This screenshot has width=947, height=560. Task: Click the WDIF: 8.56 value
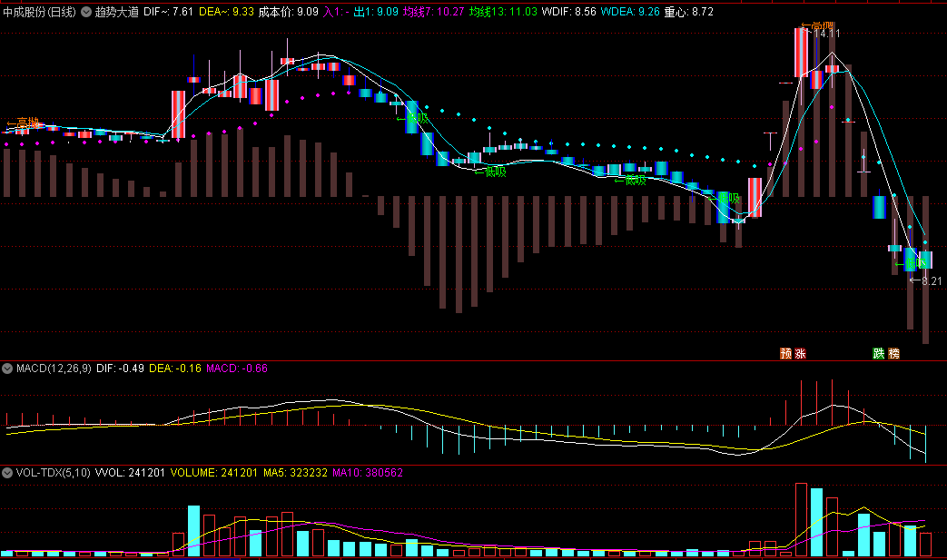click(x=568, y=12)
